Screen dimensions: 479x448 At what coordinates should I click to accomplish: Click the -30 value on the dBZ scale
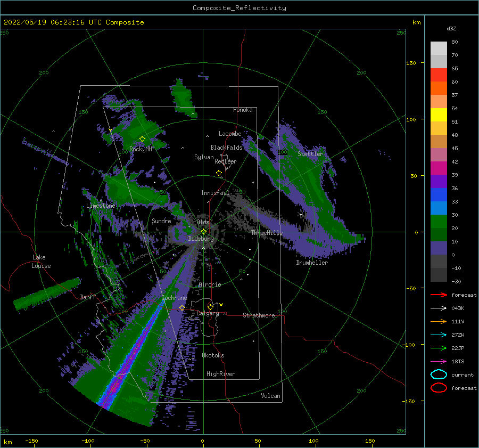456,281
